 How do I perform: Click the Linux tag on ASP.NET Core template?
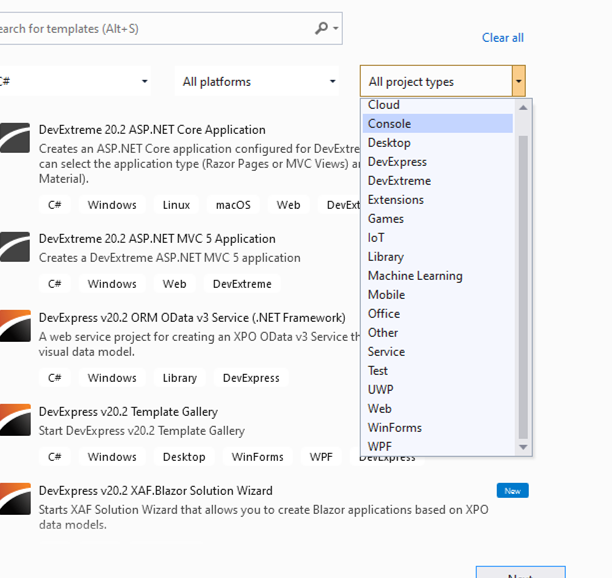176,205
